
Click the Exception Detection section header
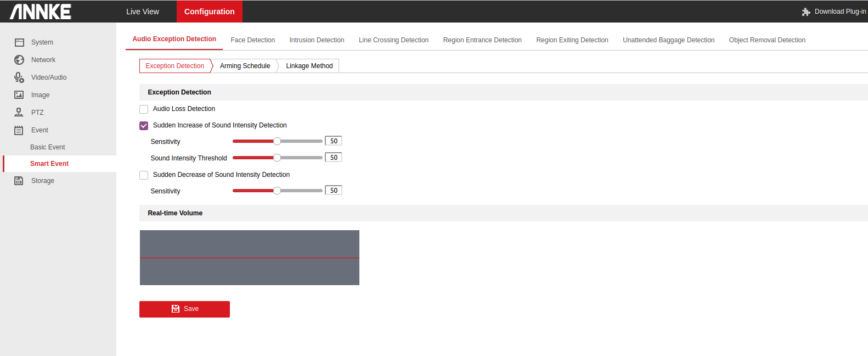point(504,92)
